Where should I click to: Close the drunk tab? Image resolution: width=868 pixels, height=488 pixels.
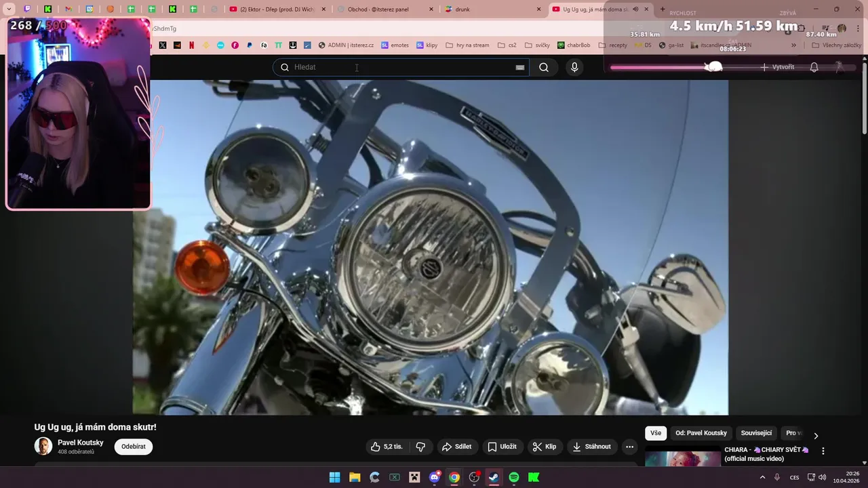538,9
